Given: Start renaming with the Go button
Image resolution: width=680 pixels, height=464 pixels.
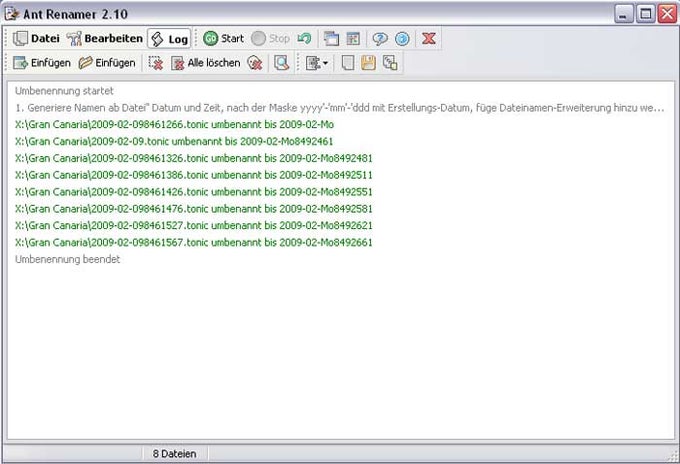Looking at the screenshot, I should [223, 39].
